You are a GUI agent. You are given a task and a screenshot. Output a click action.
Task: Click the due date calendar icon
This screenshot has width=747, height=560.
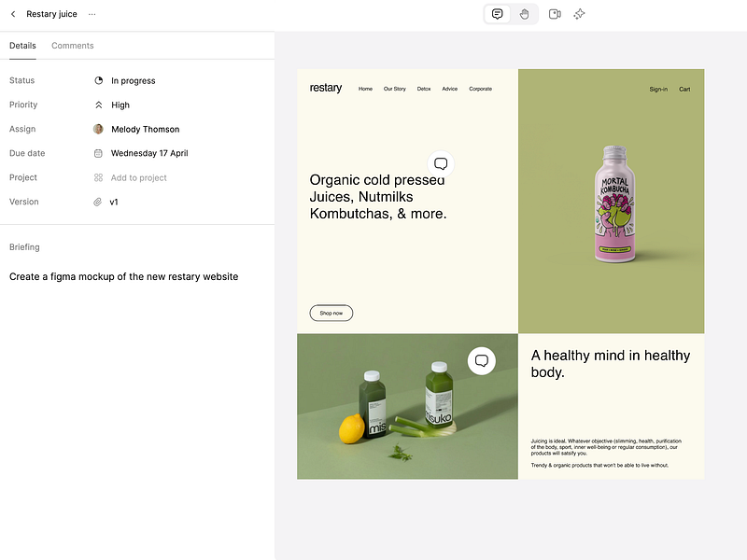(x=98, y=153)
